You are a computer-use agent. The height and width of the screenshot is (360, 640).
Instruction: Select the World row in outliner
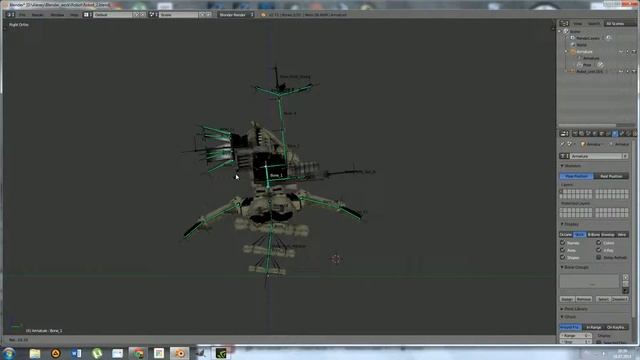[581, 45]
